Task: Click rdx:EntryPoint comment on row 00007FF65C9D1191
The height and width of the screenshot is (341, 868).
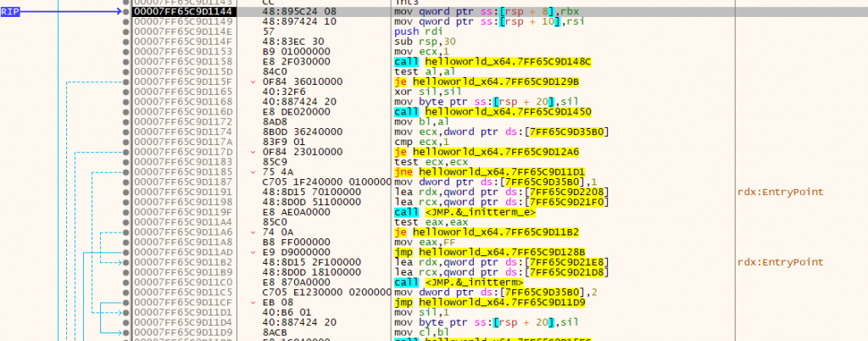Action: point(781,192)
